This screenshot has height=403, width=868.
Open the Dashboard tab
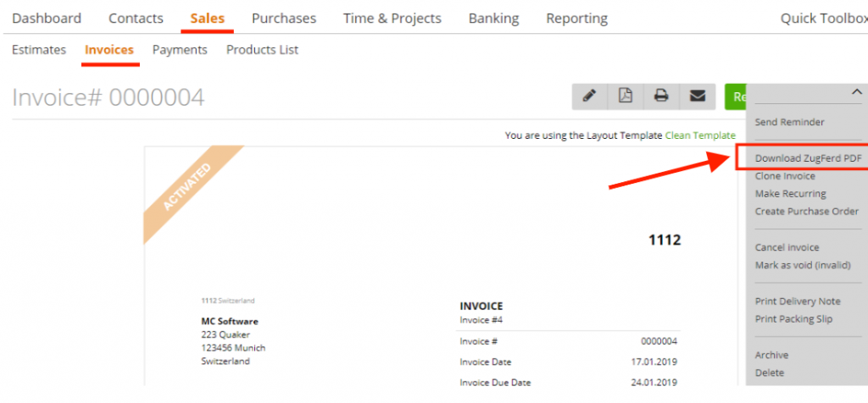pyautogui.click(x=47, y=18)
